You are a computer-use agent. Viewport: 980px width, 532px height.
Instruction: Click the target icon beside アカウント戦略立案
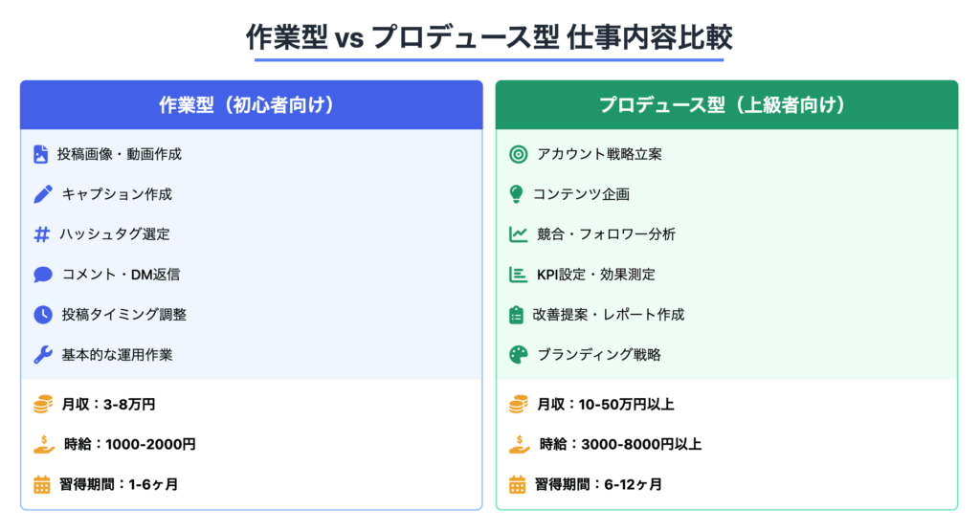click(518, 154)
